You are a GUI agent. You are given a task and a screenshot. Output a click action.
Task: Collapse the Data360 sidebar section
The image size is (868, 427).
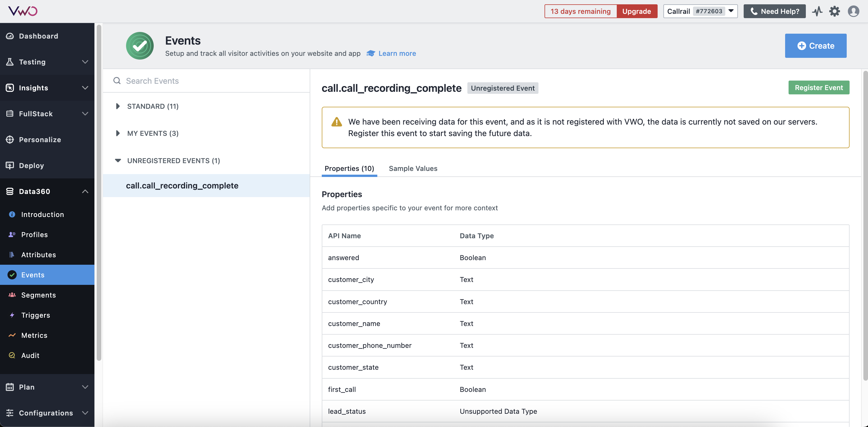(85, 191)
